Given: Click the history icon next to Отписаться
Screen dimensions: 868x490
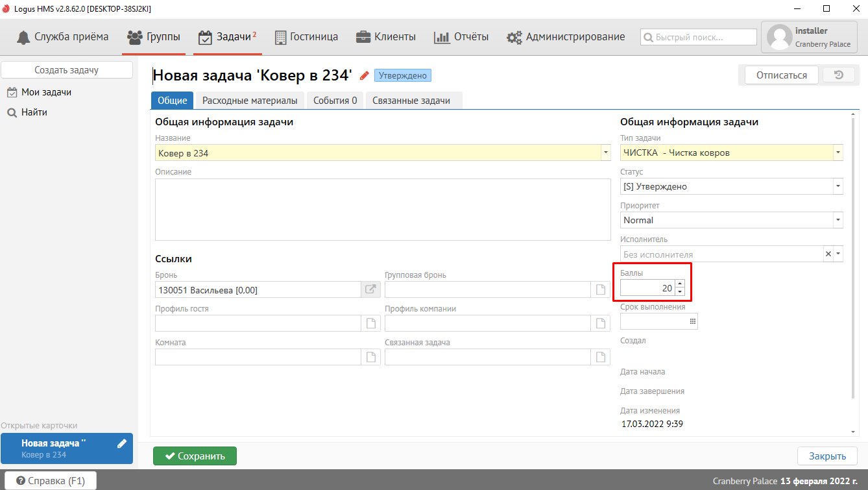Looking at the screenshot, I should coord(838,75).
